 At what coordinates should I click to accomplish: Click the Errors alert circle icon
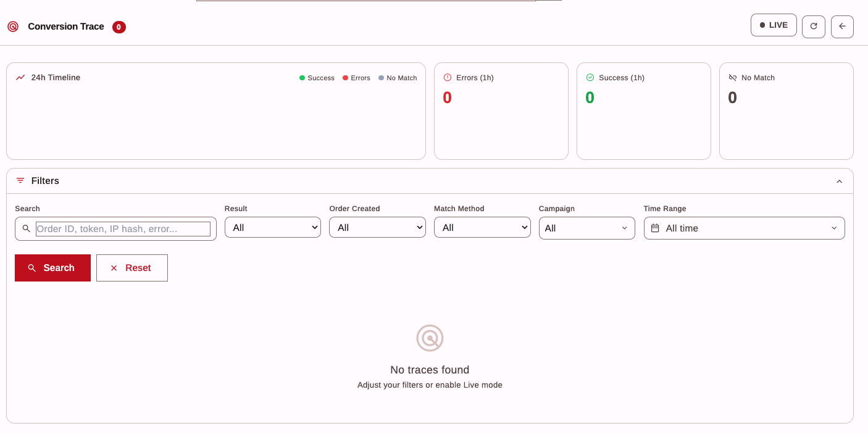tap(448, 78)
